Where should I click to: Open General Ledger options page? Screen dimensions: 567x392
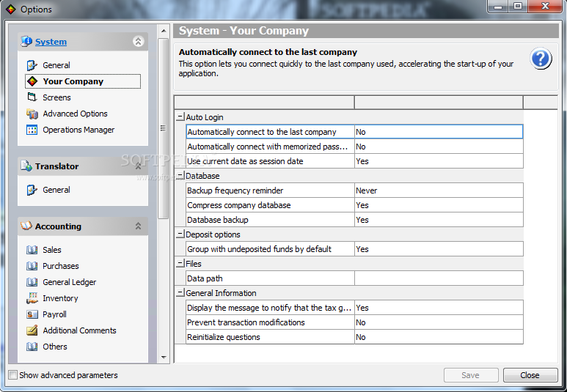click(69, 282)
